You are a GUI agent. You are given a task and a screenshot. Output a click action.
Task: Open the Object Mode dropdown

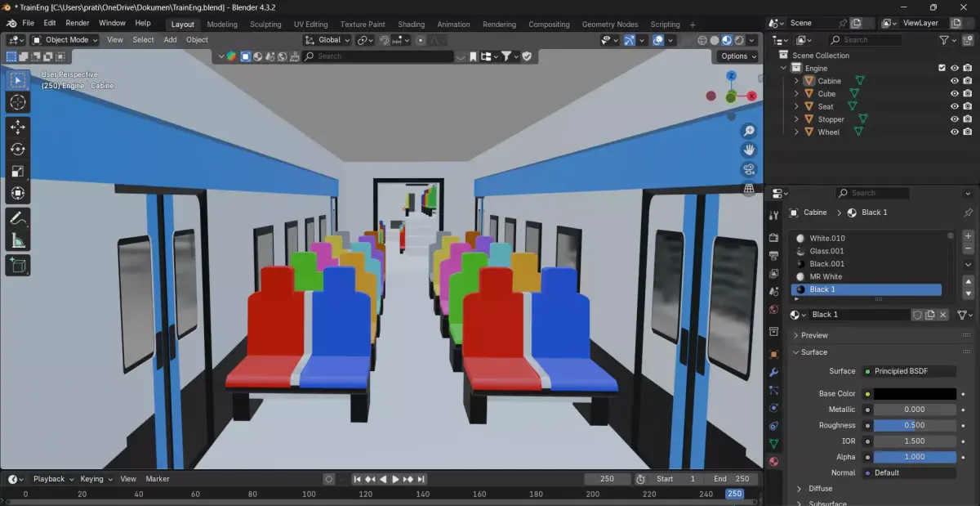click(x=65, y=40)
